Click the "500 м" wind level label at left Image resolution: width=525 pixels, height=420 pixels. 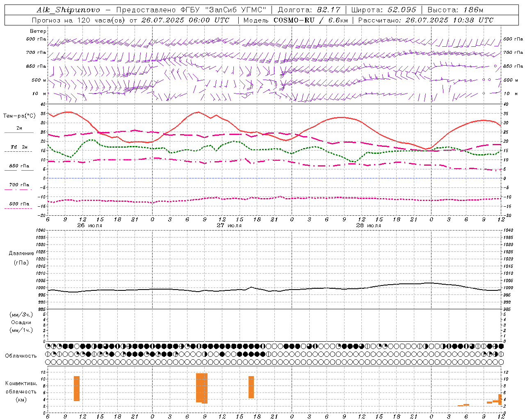point(39,80)
